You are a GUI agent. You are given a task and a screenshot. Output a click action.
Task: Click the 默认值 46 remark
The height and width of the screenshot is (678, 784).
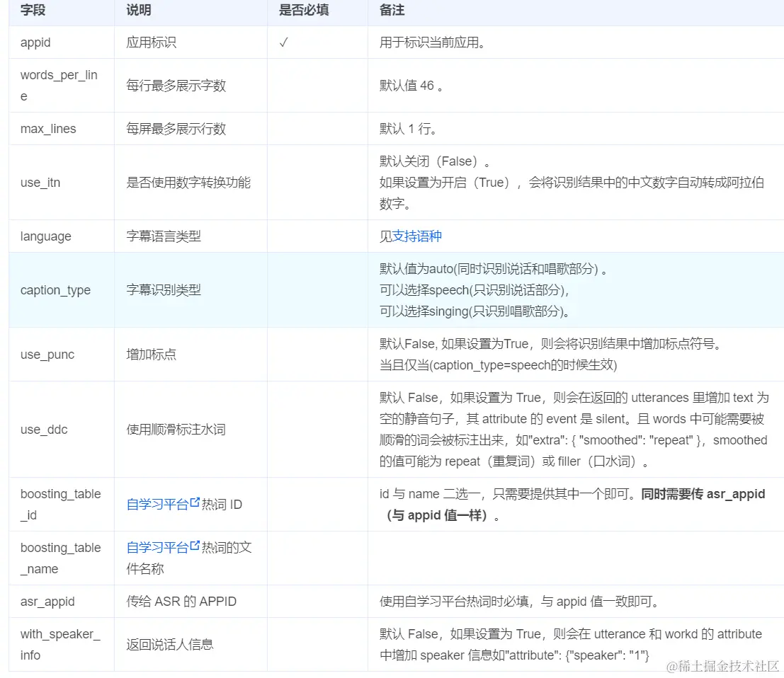[x=411, y=86]
